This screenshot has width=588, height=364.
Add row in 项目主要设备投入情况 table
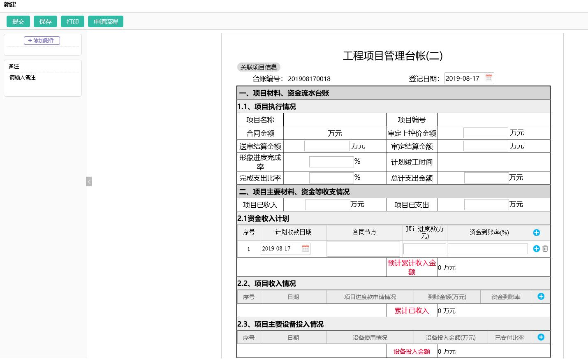[541, 337]
